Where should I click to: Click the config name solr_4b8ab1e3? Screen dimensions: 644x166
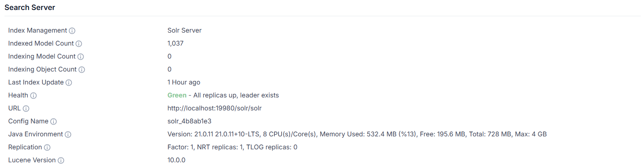[x=189, y=121]
